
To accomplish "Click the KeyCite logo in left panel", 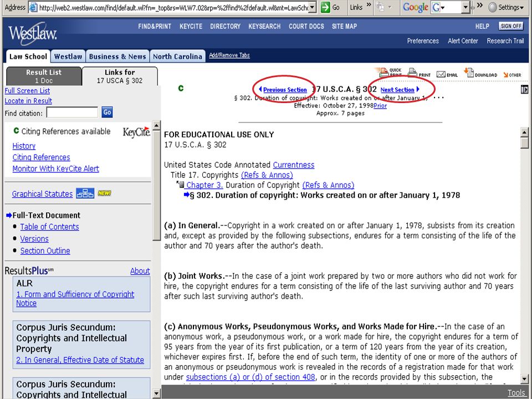I will 136,132.
